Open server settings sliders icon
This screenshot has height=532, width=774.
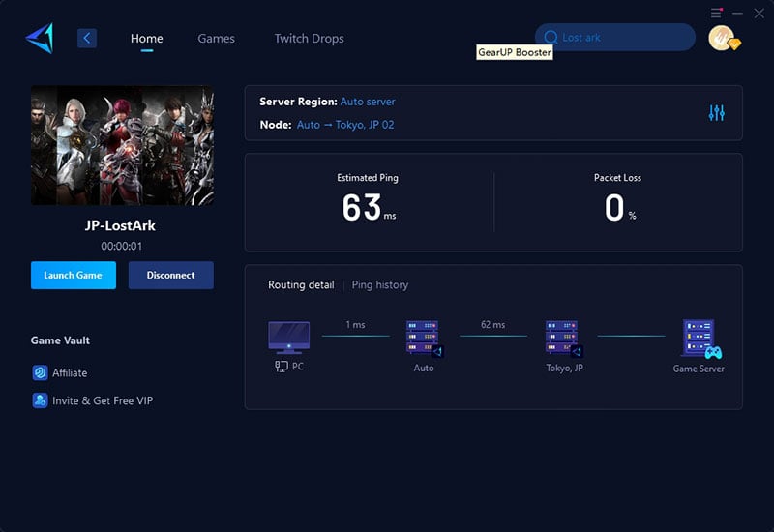pyautogui.click(x=716, y=113)
